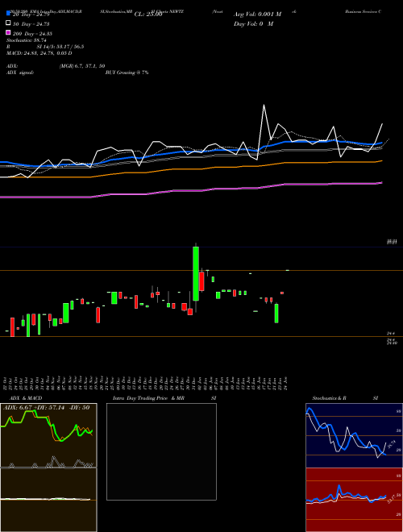Screen dimensions: 403x532
Task: Click the tallest green candlestick in the price chart
Action: (x=196, y=273)
